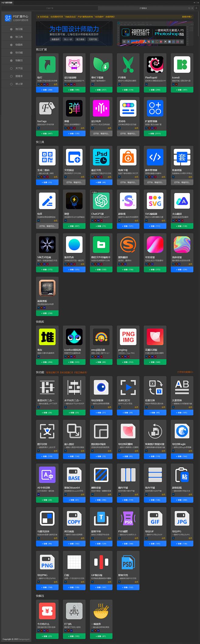Viewport: 200px width, 644px height.
Task: Select the icons8 green icon
Action: (182, 65)
